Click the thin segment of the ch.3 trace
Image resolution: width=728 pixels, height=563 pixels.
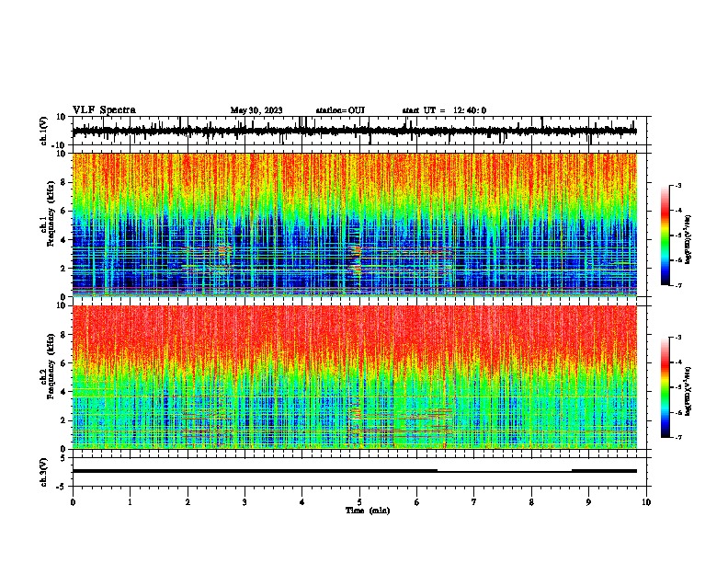(x=505, y=472)
